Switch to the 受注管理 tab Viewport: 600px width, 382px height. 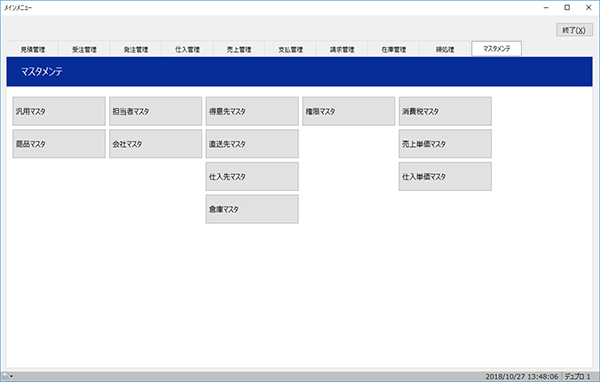[x=85, y=49]
